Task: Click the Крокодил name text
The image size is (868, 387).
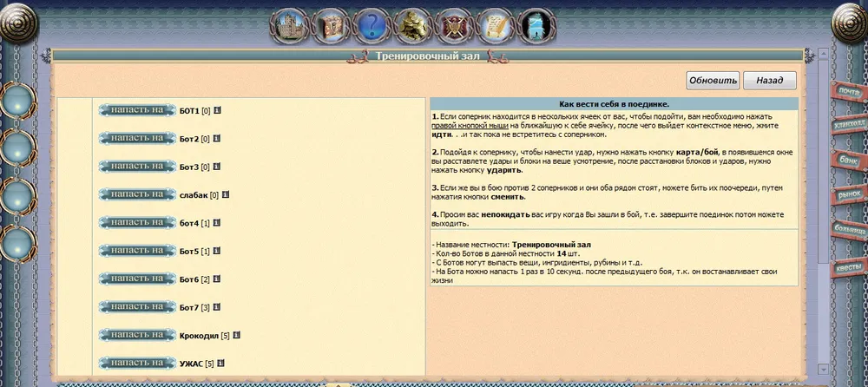Action: (x=199, y=336)
